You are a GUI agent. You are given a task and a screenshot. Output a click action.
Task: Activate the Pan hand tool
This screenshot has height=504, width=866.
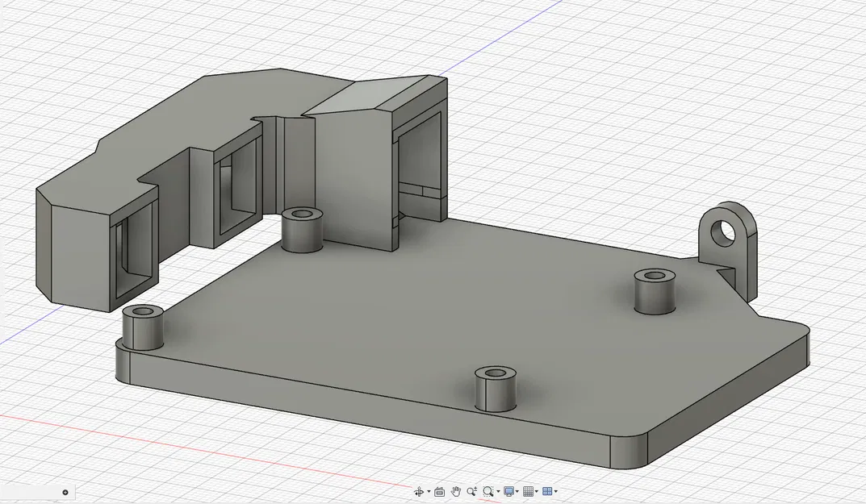pos(456,491)
